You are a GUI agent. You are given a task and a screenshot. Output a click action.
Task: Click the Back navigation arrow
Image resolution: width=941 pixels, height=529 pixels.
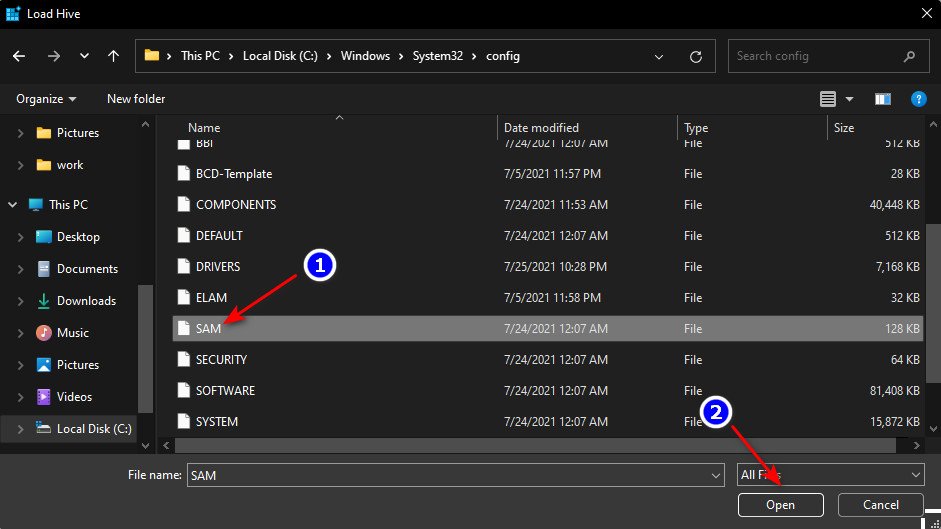pyautogui.click(x=19, y=56)
